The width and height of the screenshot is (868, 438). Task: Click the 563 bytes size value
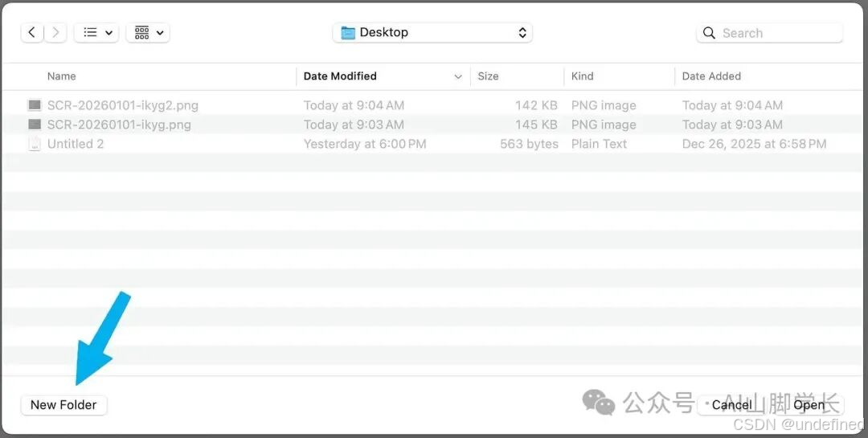point(529,144)
